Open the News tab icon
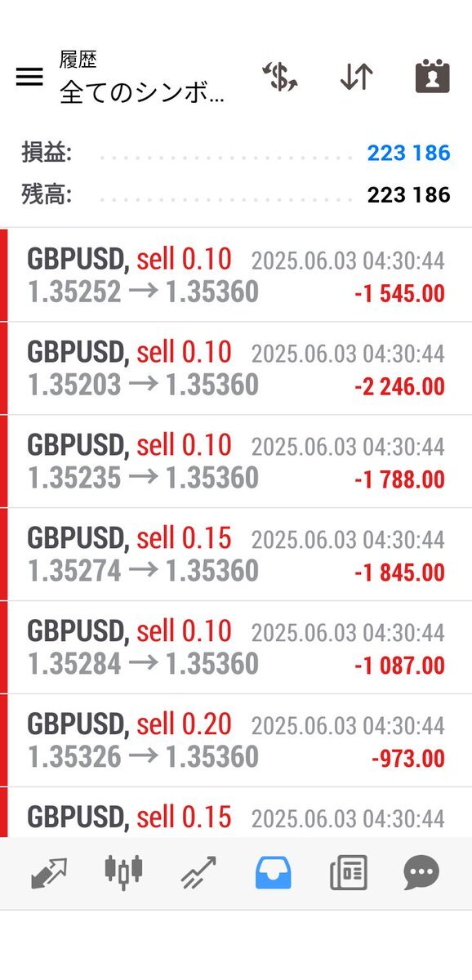 pyautogui.click(x=348, y=873)
